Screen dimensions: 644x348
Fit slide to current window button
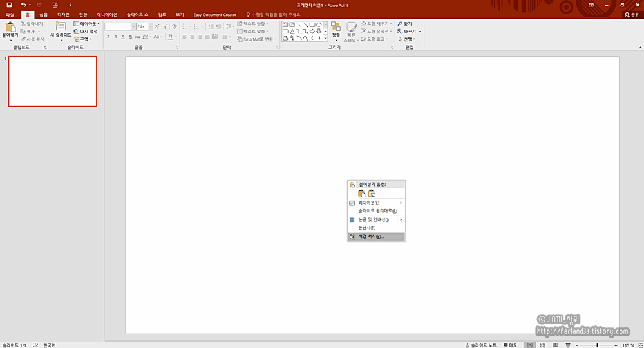point(640,345)
